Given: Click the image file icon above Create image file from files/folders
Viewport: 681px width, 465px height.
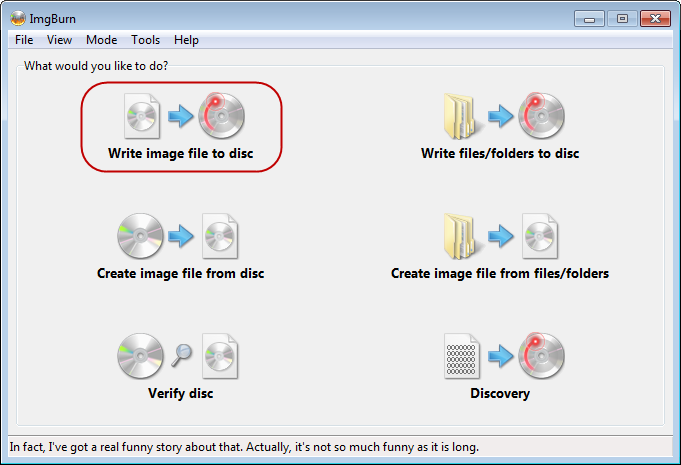Looking at the screenshot, I should pos(540,236).
